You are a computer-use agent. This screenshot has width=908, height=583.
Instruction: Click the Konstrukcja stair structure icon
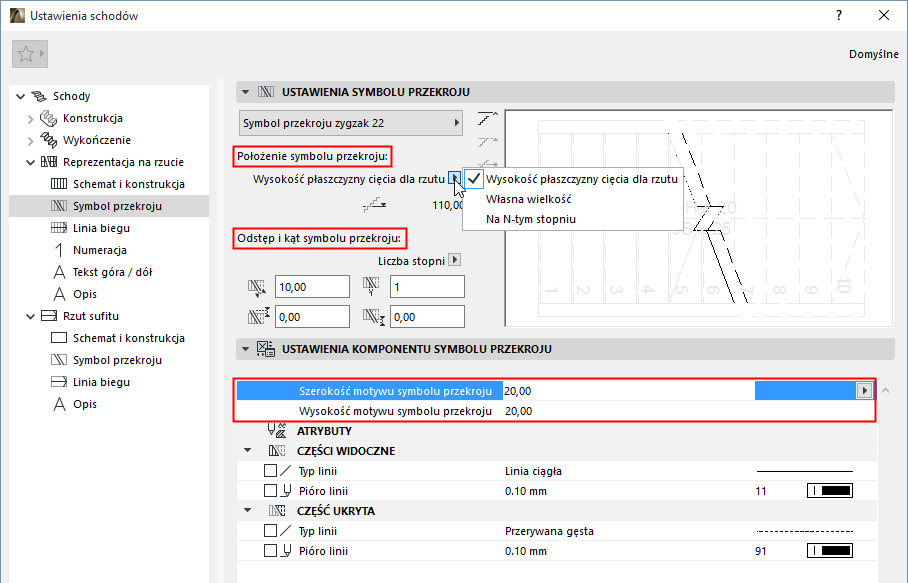click(48, 118)
